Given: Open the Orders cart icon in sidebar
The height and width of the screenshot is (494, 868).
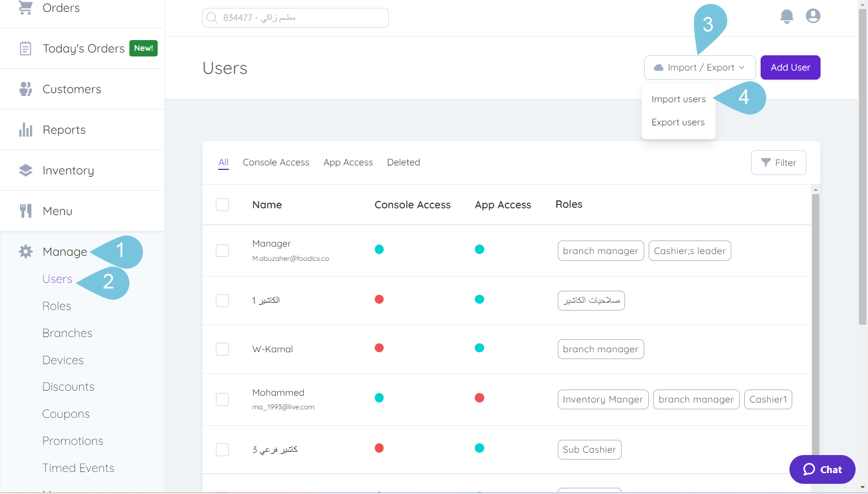Looking at the screenshot, I should click(x=25, y=8).
